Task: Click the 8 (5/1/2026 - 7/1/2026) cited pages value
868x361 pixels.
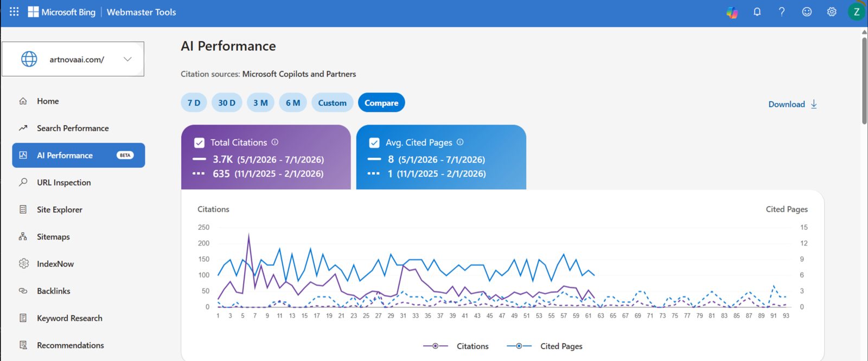Action: pyautogui.click(x=436, y=159)
